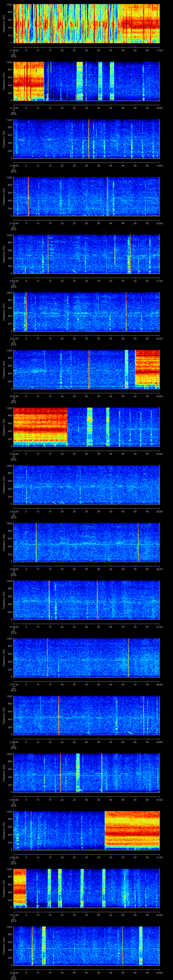Screen dimensions: 173x980
Task: Select the 3:23:00 start time label
Action: [14, 454]
